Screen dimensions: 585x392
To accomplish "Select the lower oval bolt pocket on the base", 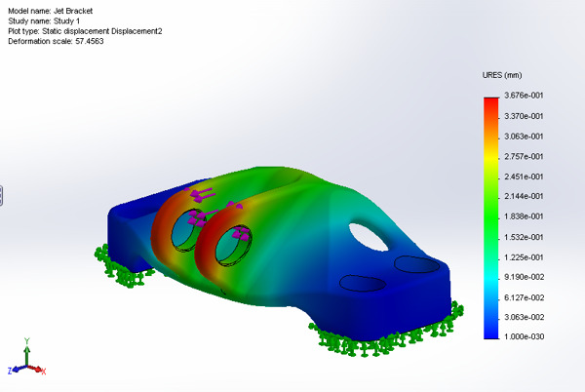I will (363, 283).
